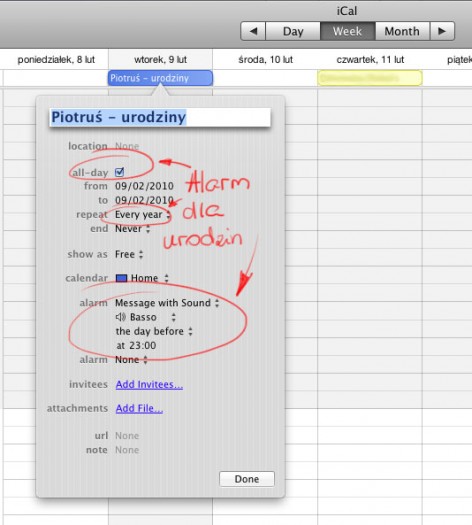Open the show as Free dropdown
Image resolution: width=472 pixels, height=525 pixels.
pyautogui.click(x=129, y=254)
